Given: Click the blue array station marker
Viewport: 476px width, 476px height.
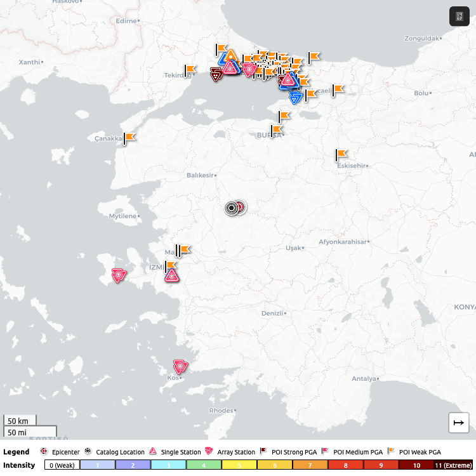Looking at the screenshot, I should click(295, 97).
